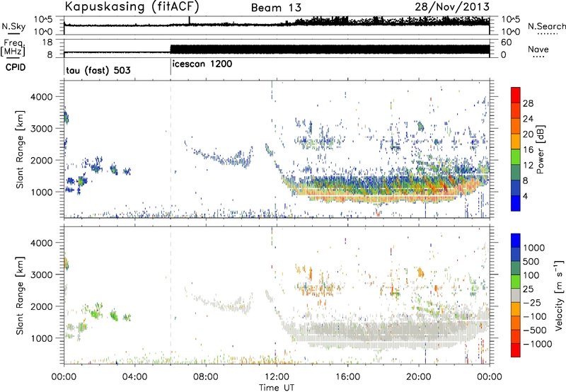Click the 'Slant Range [km]' title of power panel
This screenshot has height=392, width=566.
20,149
